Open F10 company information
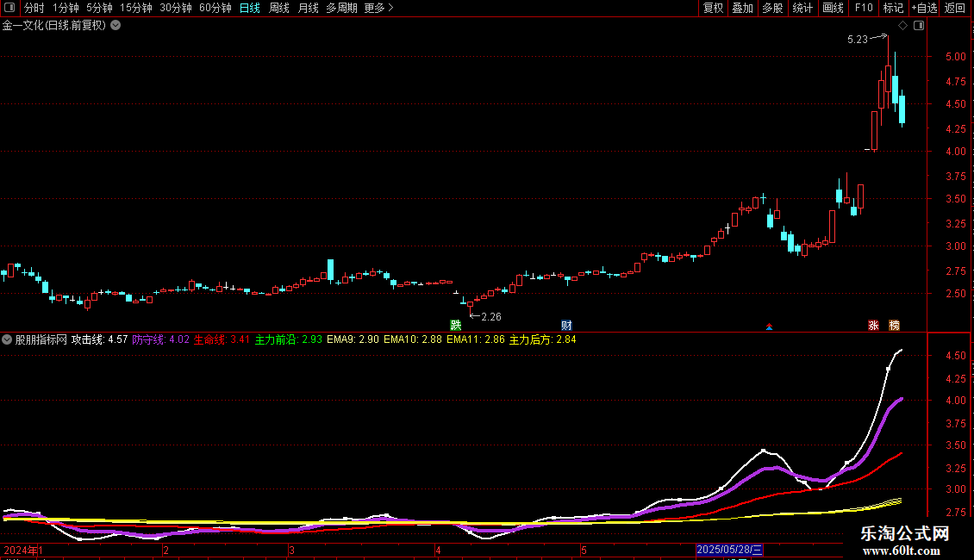Image resolution: width=974 pixels, height=560 pixels. point(864,8)
